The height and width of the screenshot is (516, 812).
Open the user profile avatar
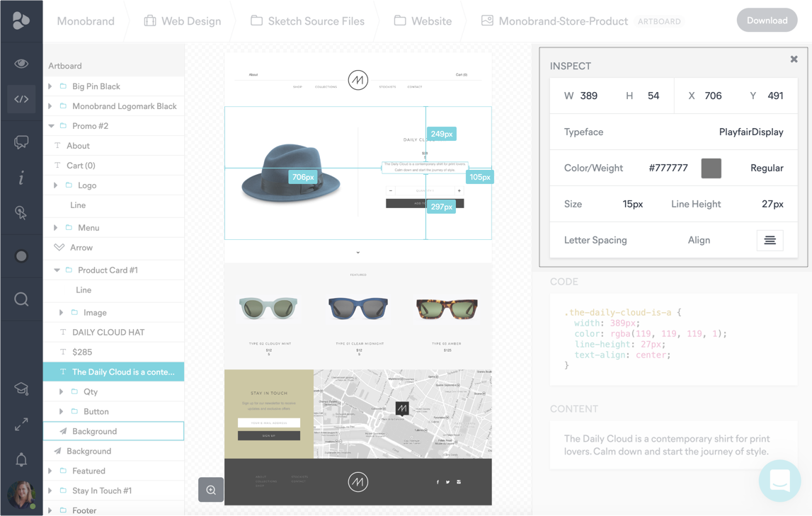(21, 495)
